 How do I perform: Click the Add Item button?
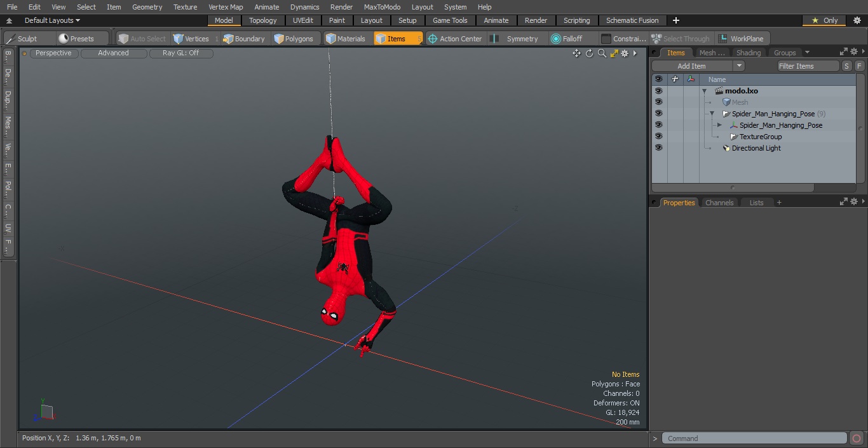pyautogui.click(x=691, y=66)
